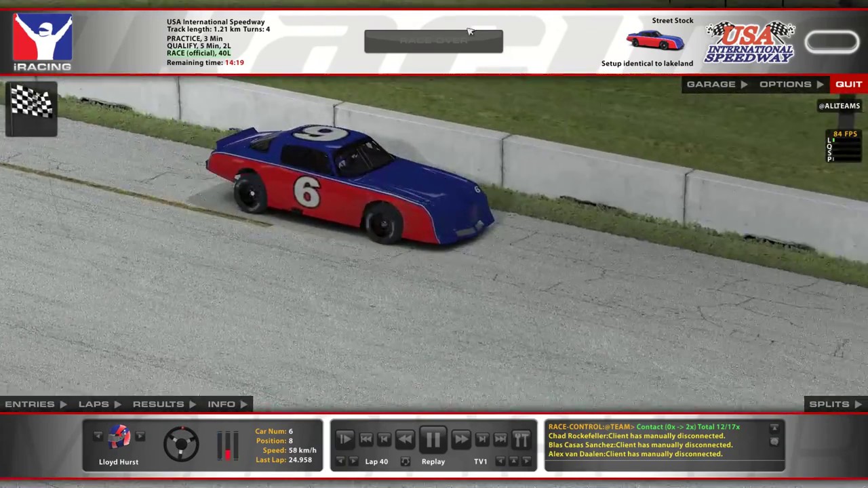This screenshot has width=868, height=488.
Task: Expand the RESULTS panel
Action: (x=164, y=404)
